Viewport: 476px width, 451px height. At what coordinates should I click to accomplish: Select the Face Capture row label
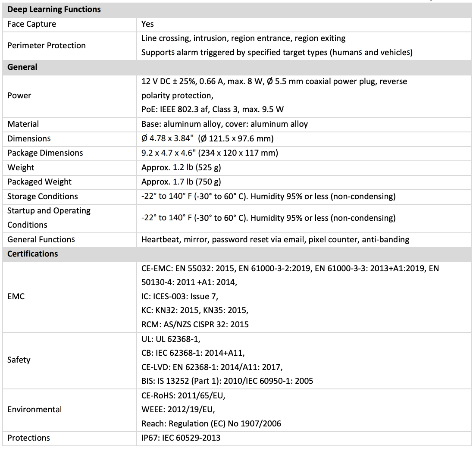pyautogui.click(x=31, y=24)
